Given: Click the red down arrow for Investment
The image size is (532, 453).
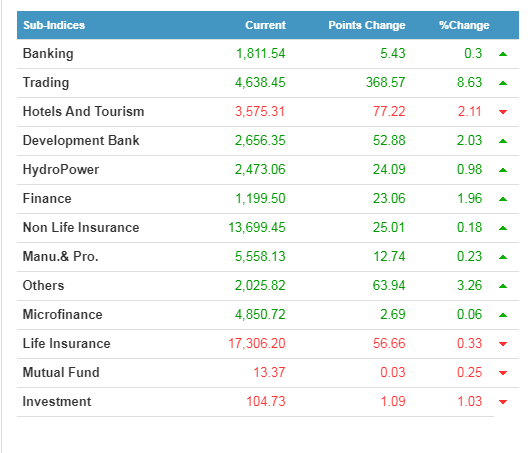Looking at the screenshot, I should click(x=503, y=402).
